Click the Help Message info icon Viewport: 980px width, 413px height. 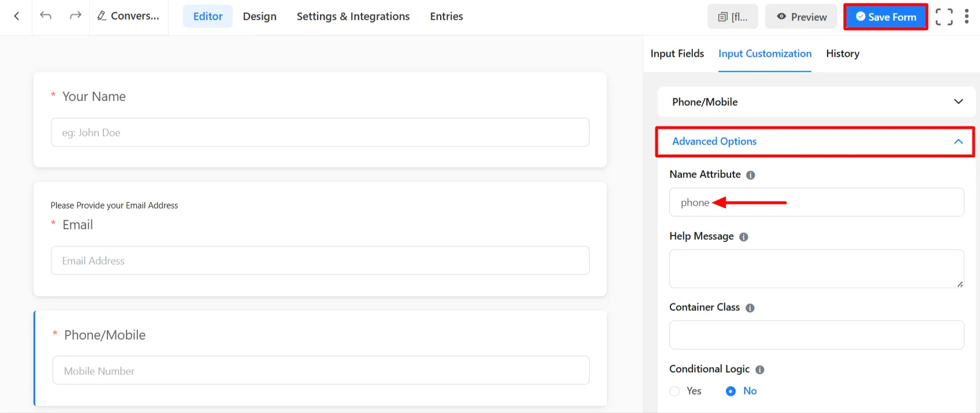pyautogui.click(x=743, y=237)
